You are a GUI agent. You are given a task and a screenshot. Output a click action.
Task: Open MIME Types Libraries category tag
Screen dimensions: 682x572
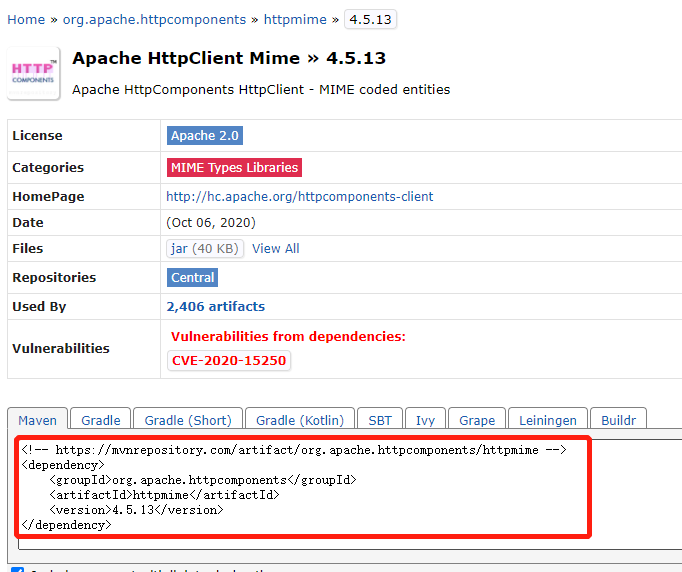pos(234,167)
